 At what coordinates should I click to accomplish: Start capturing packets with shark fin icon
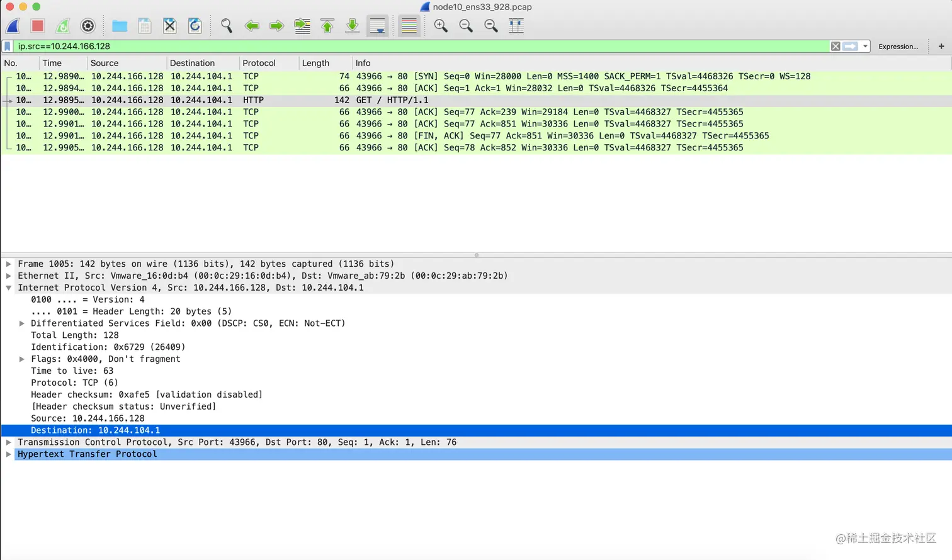(x=13, y=26)
